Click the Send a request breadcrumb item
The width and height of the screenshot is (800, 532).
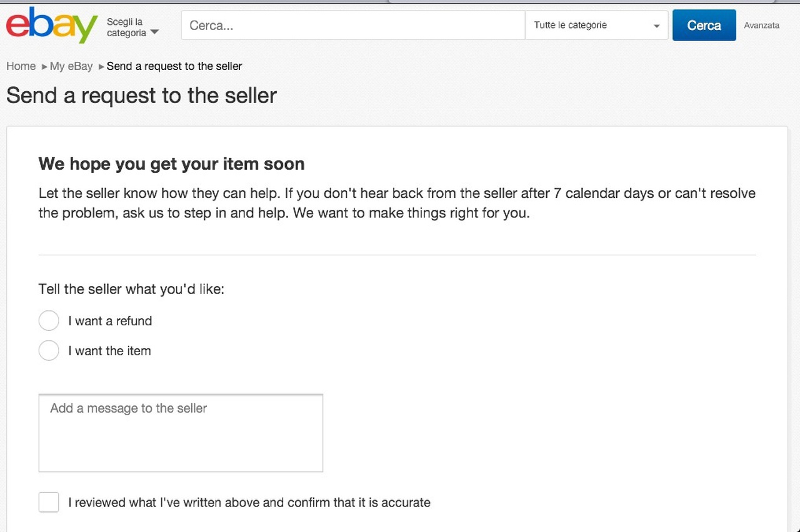(174, 66)
